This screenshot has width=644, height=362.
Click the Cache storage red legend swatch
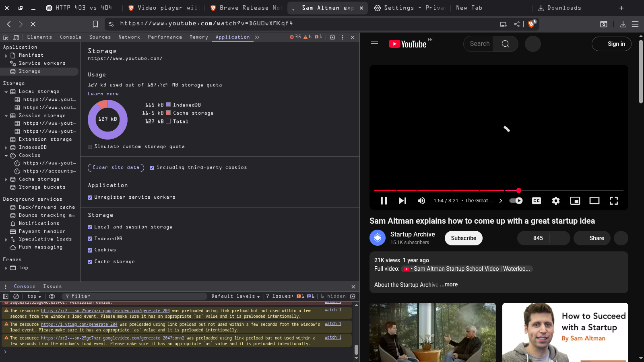(168, 113)
